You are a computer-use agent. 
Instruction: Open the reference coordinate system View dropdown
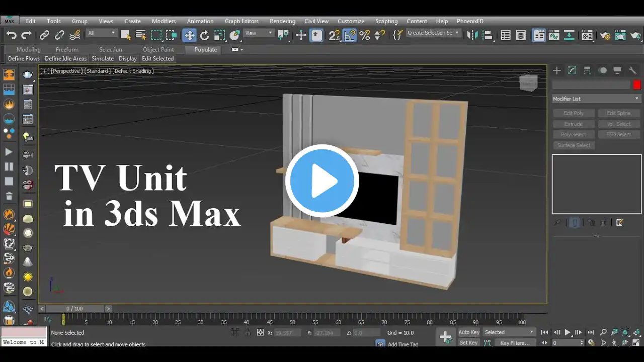click(x=259, y=33)
